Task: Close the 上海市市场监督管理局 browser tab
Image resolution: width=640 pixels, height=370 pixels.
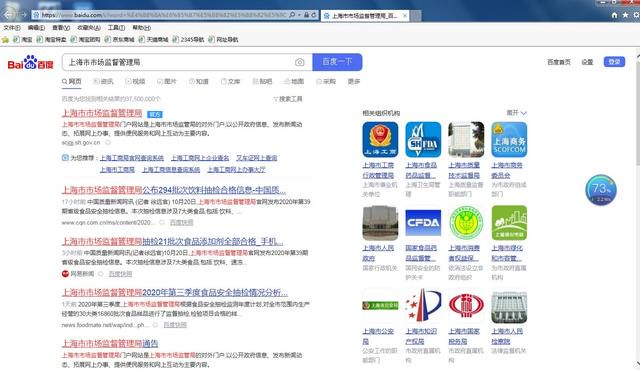Action: (404, 16)
